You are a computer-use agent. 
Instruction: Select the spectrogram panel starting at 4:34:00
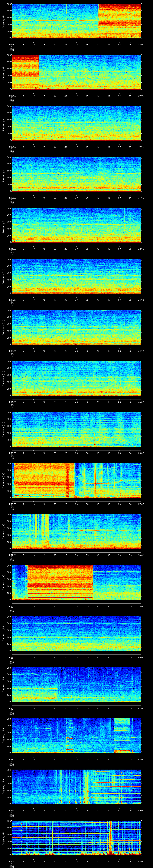pyautogui.click(x=76, y=378)
